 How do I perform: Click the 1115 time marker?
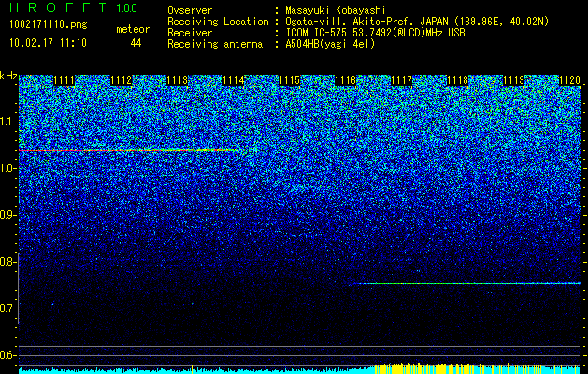pyautogui.click(x=290, y=80)
